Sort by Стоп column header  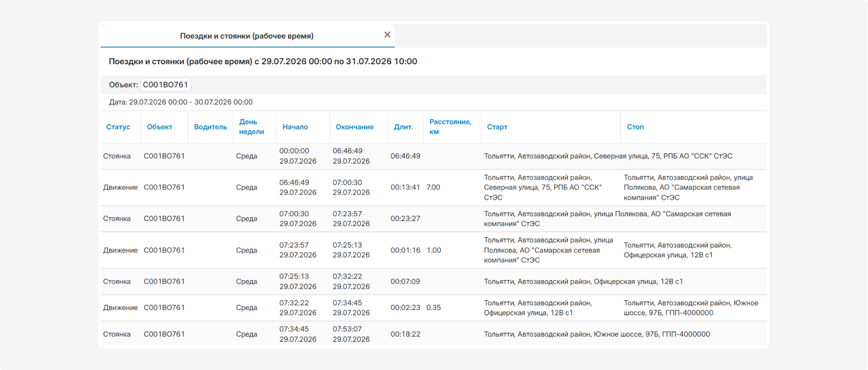click(635, 127)
